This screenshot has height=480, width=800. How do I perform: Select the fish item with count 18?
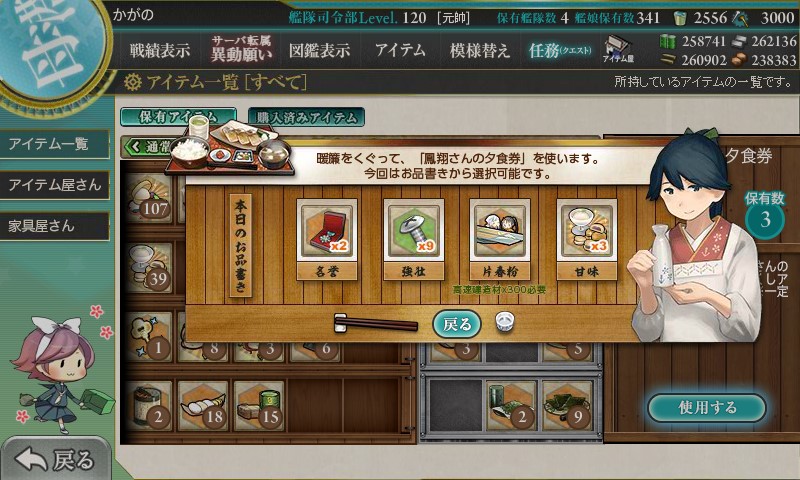(x=204, y=407)
